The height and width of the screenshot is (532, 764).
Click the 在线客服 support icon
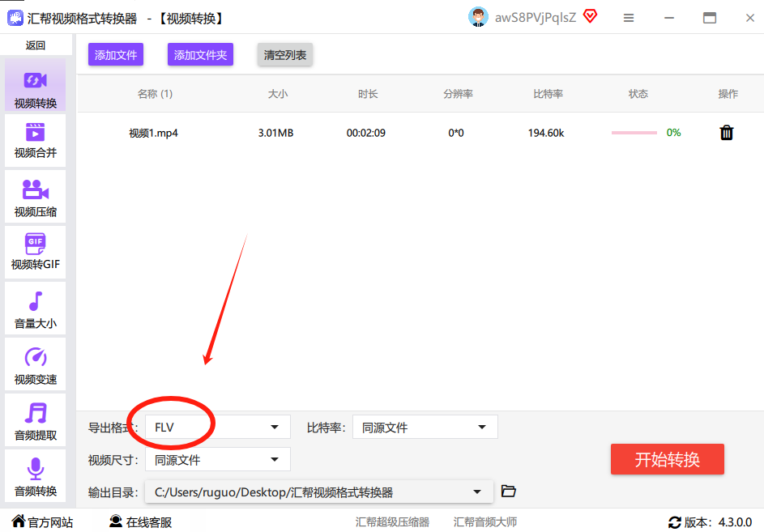[x=116, y=521]
